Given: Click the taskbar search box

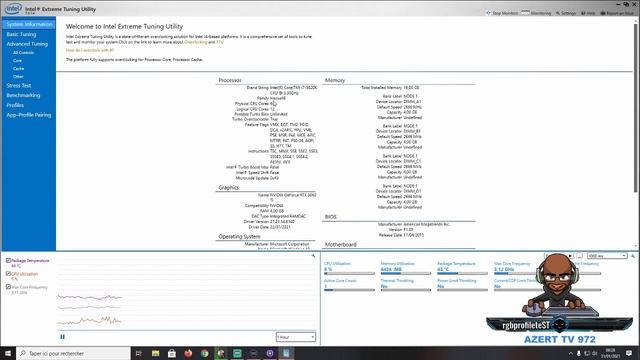Looking at the screenshot, I should pyautogui.click(x=73, y=353).
